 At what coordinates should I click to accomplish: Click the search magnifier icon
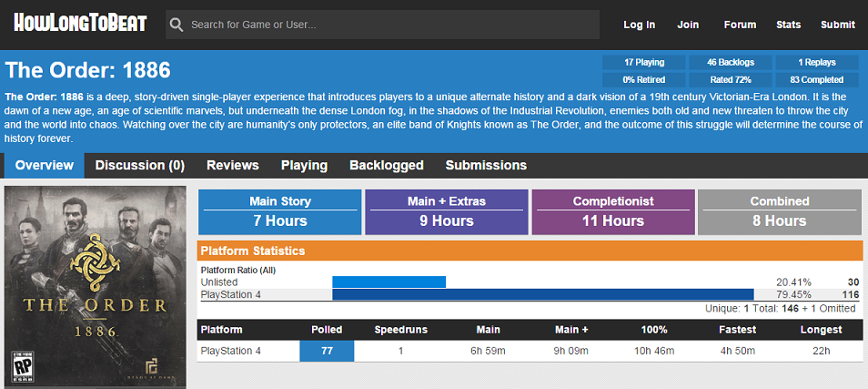(177, 25)
